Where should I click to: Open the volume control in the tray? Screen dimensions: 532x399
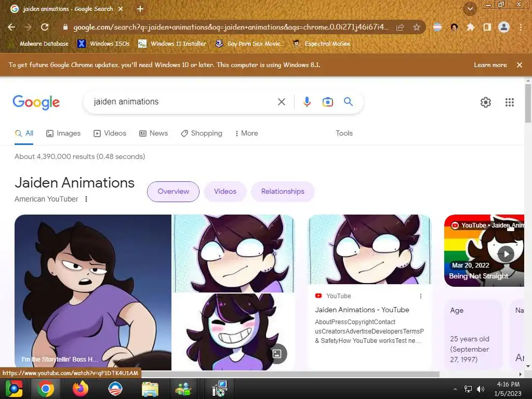click(x=480, y=389)
